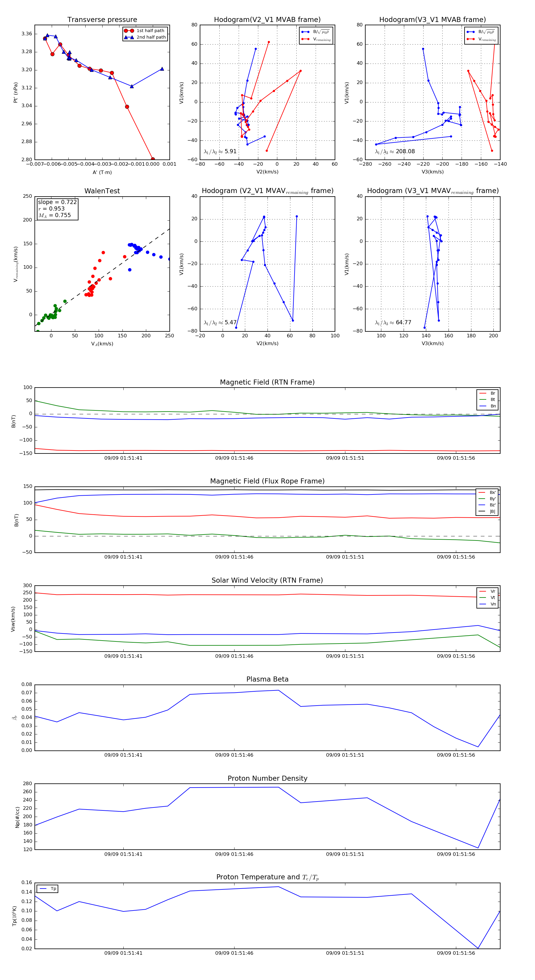This screenshot has height=980, width=535.
Task: Click the Bx' legend entry
Action: click(x=488, y=492)
